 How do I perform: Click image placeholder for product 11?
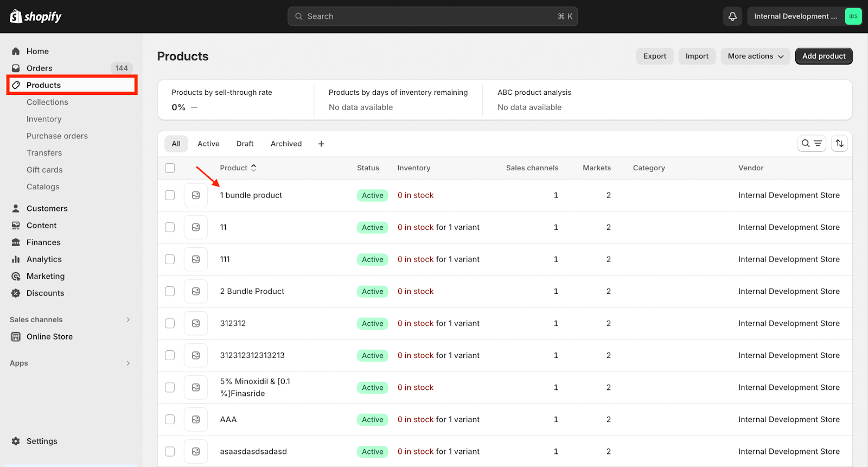coord(196,227)
